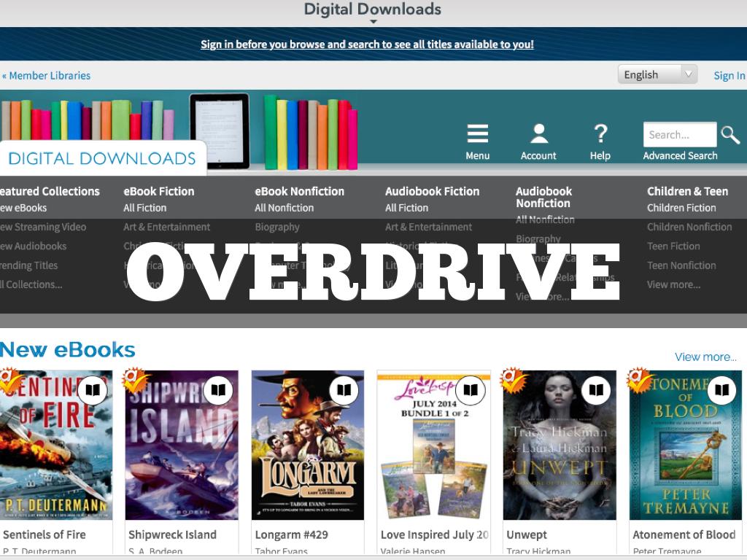Click the Account person icon

point(539,135)
